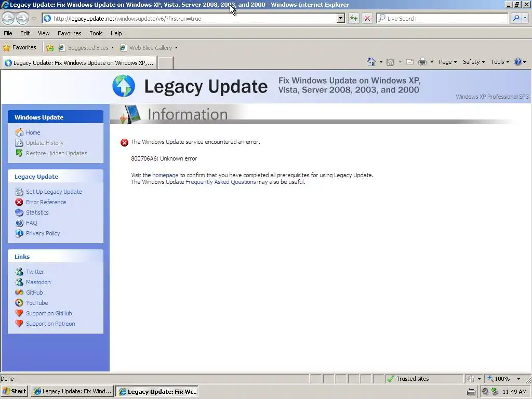Screen dimensions: 532x399
Task: Click the Home house icon in sidebar
Action: [19, 132]
